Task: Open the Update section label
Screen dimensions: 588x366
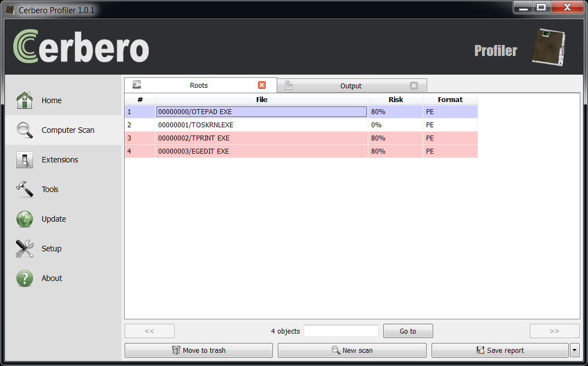Action: tap(54, 219)
